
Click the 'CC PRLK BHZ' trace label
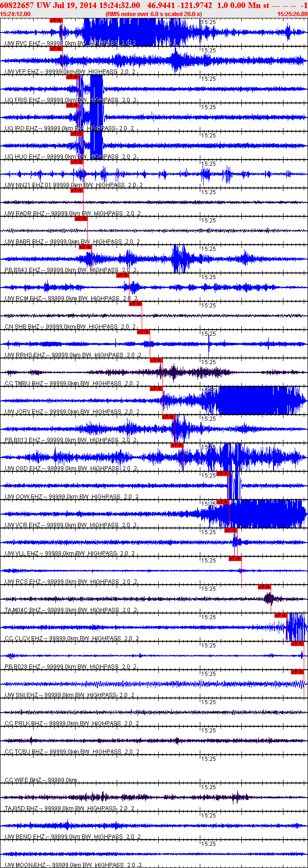(x=24, y=723)
